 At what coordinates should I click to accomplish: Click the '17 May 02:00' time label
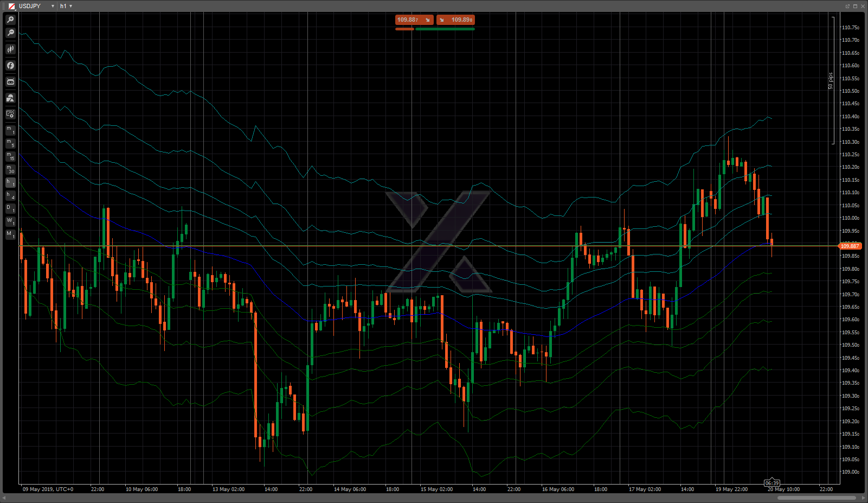645,489
